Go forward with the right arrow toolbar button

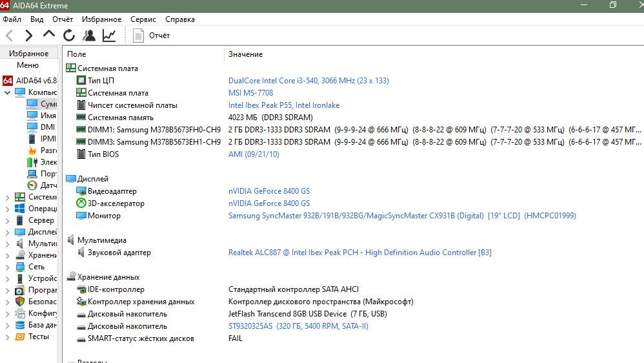(x=28, y=36)
